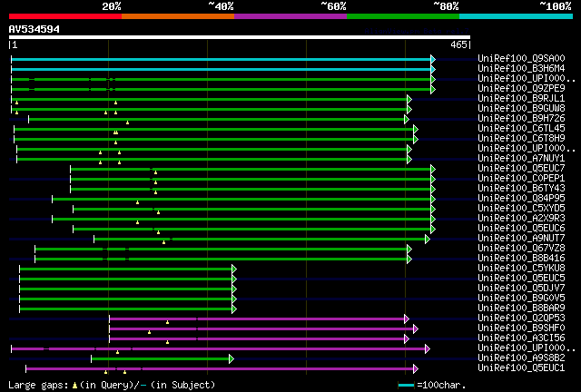Click the yellow gap marker under the B9H726 bar
581x392 pixels.
(x=127, y=122)
